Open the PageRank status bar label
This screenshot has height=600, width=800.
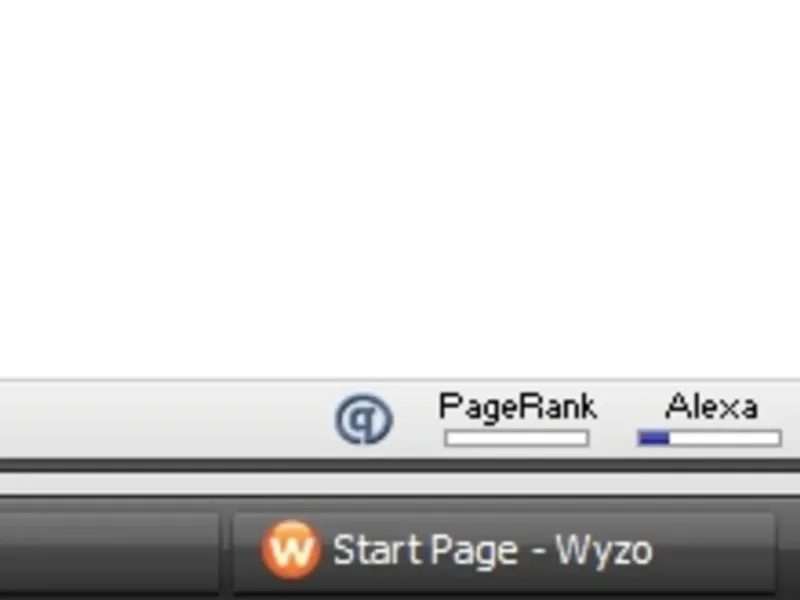517,407
